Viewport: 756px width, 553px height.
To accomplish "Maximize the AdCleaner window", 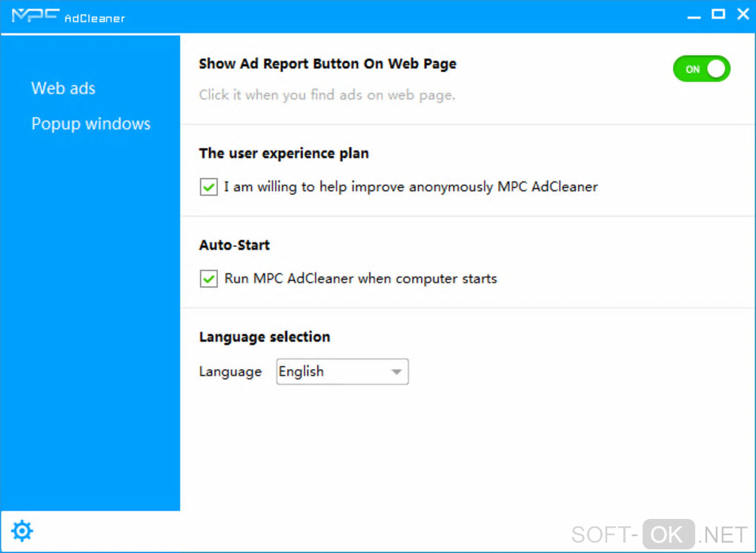I will [718, 14].
